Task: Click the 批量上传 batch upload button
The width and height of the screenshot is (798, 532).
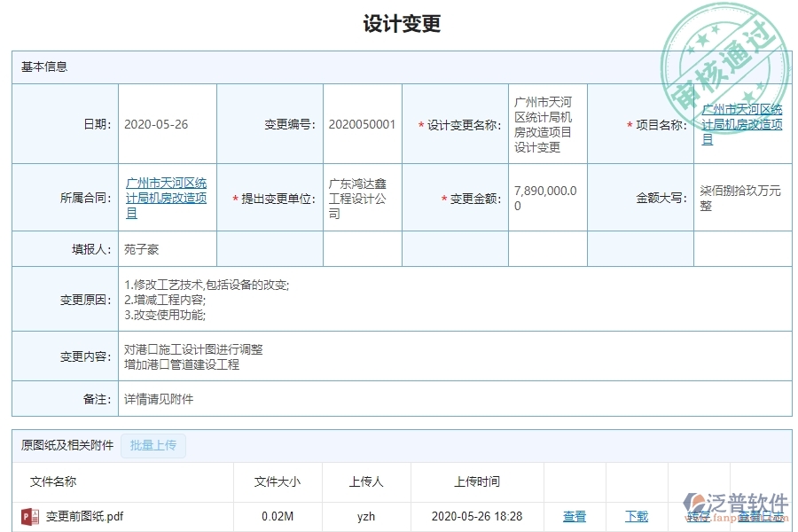Action: pyautogui.click(x=153, y=446)
